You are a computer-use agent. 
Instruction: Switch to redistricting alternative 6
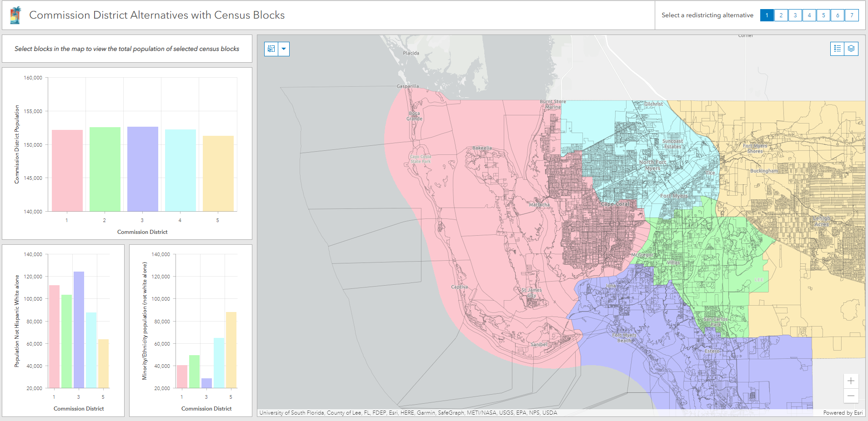tap(838, 15)
